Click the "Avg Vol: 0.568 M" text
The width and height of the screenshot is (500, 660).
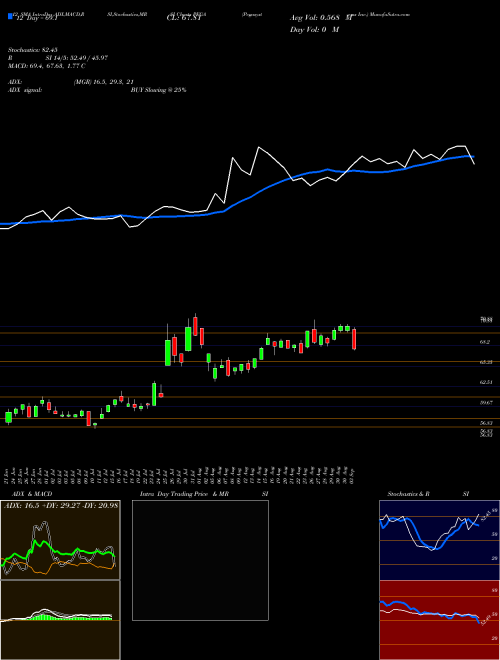click(321, 18)
